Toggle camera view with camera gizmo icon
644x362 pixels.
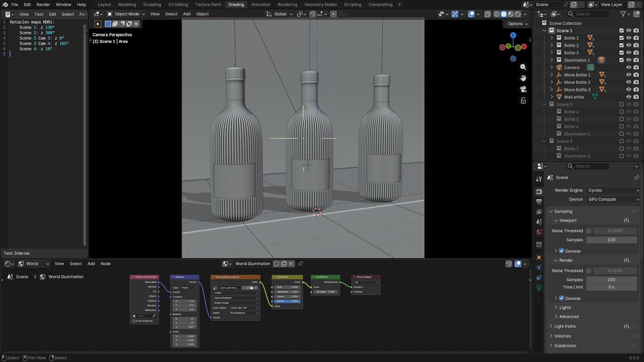523,89
